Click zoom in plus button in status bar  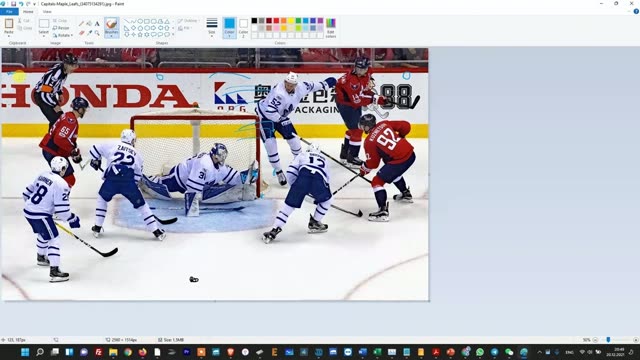[636, 340]
